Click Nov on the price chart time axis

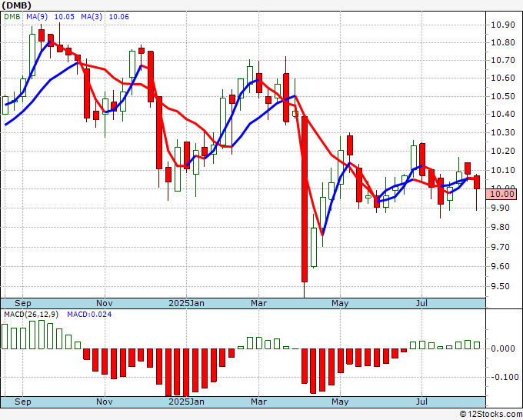[x=105, y=303]
